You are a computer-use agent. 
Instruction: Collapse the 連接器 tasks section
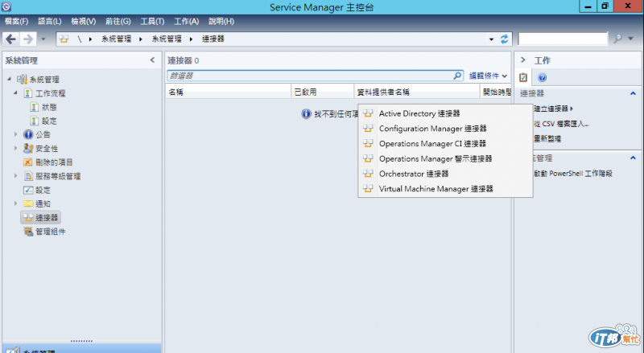click(x=633, y=93)
